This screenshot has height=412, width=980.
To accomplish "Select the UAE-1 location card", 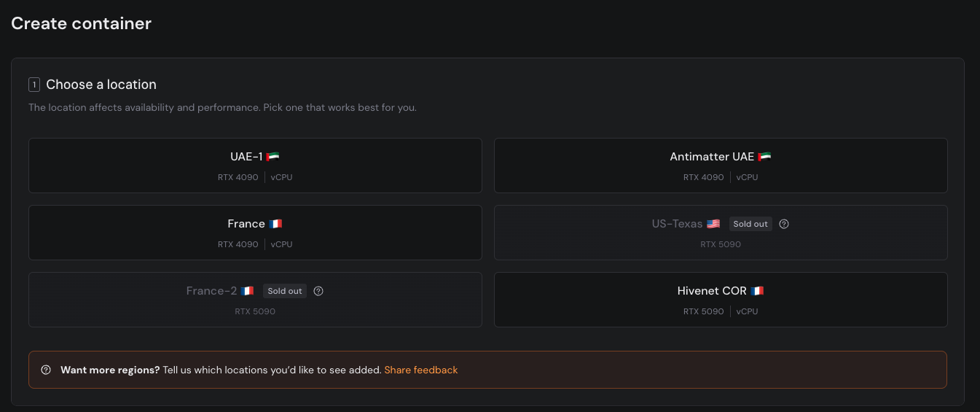I will [x=255, y=166].
